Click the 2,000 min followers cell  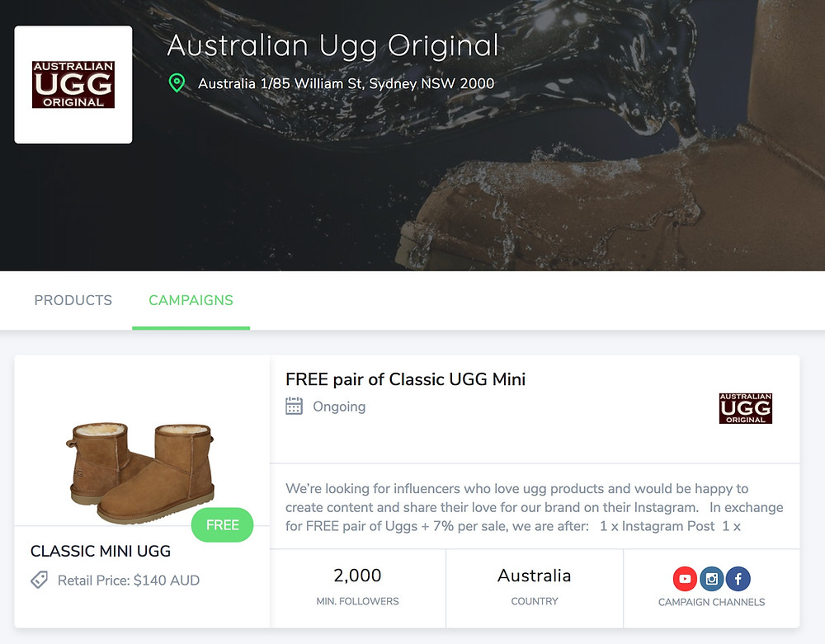click(358, 588)
